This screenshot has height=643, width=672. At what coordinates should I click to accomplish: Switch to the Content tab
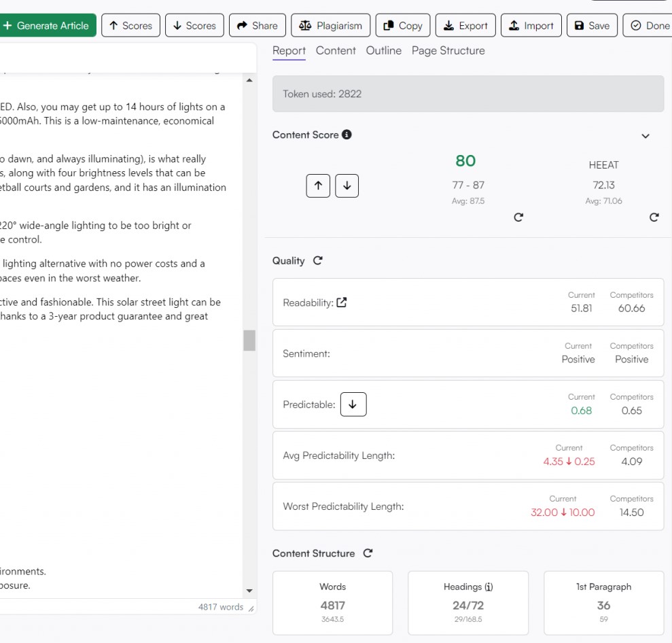(x=336, y=50)
